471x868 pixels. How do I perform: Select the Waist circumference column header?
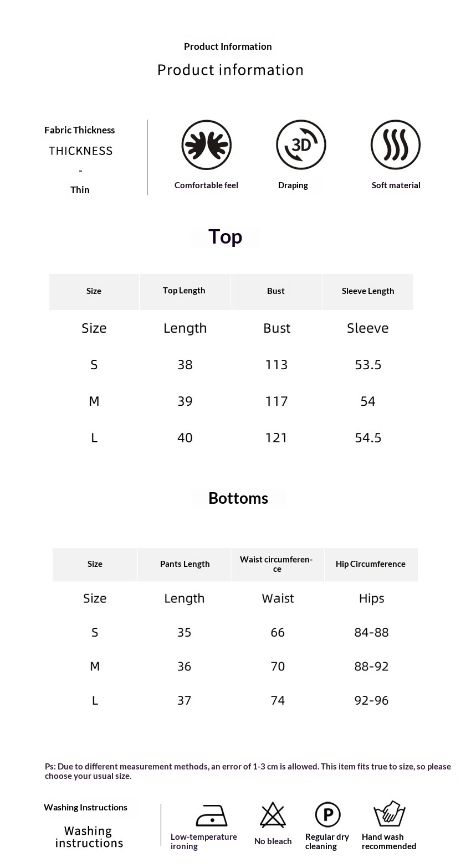[x=277, y=564]
